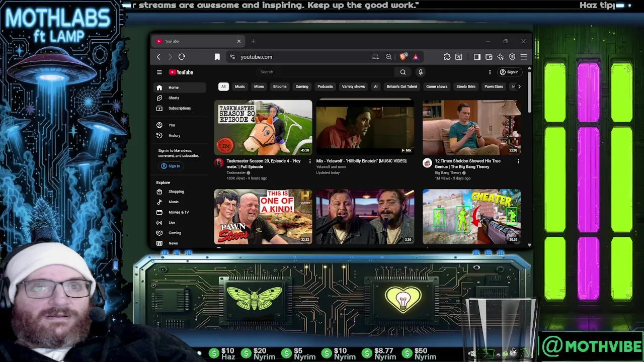Open News under Explore

(180, 243)
